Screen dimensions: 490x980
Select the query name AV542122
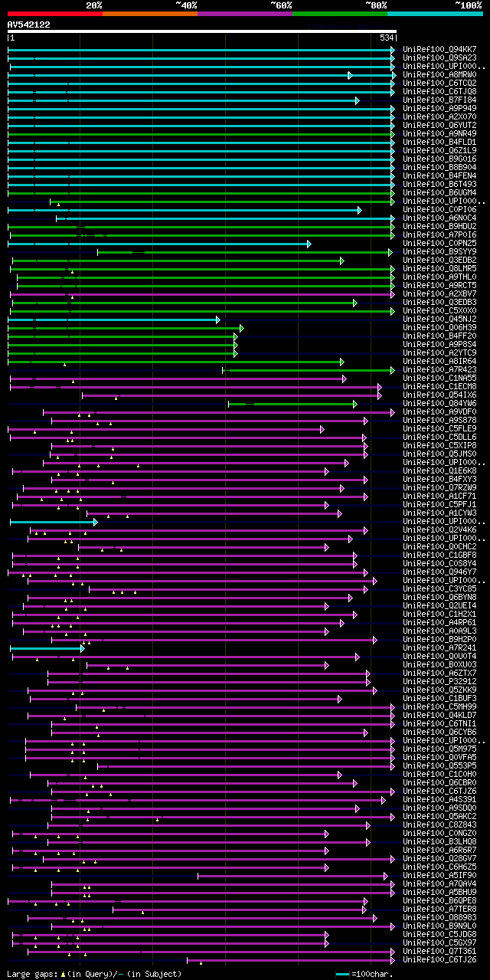pyautogui.click(x=28, y=25)
